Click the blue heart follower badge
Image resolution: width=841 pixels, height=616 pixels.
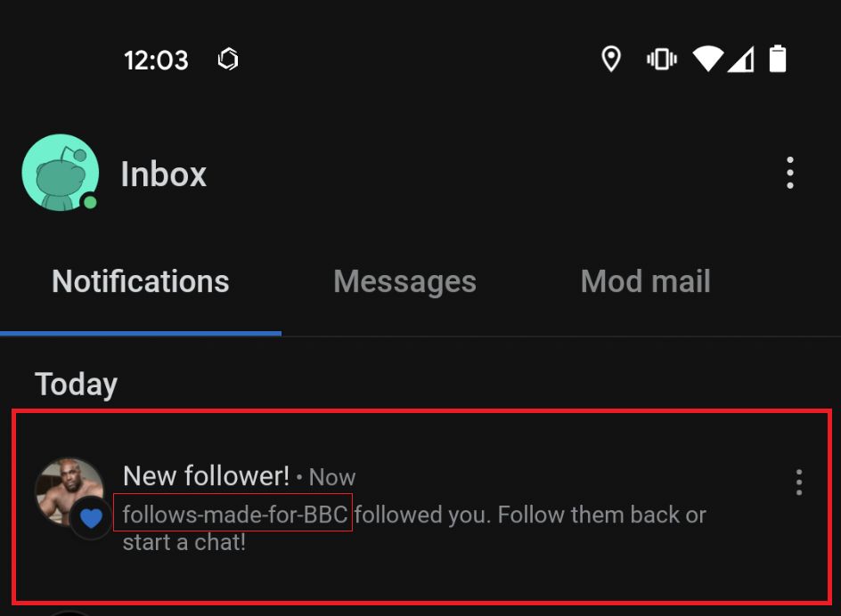coord(92,519)
